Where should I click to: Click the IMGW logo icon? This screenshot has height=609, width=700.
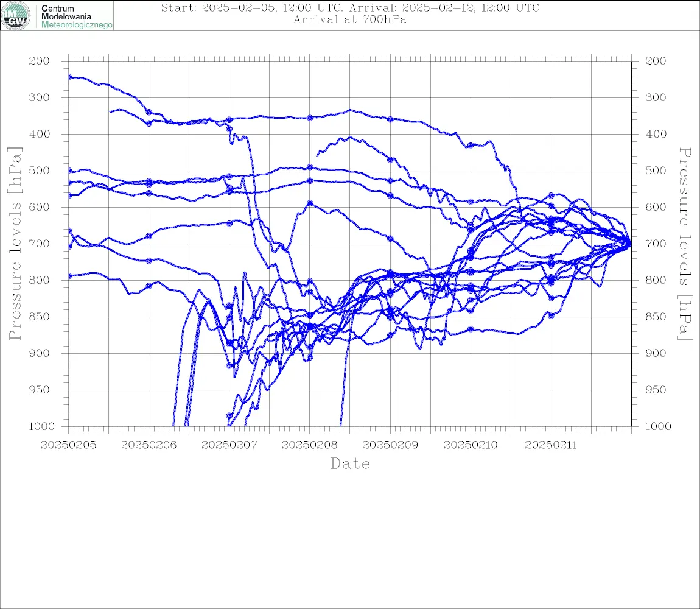pos(16,16)
